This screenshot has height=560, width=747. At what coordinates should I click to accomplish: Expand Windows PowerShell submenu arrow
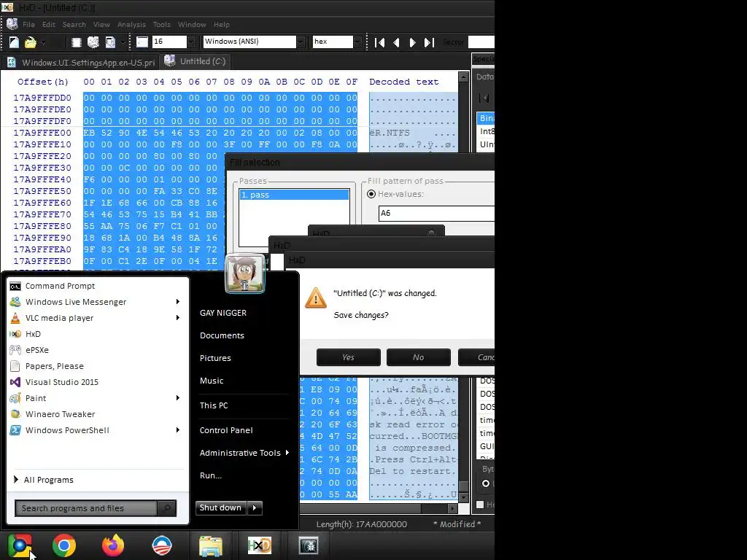[x=178, y=430]
